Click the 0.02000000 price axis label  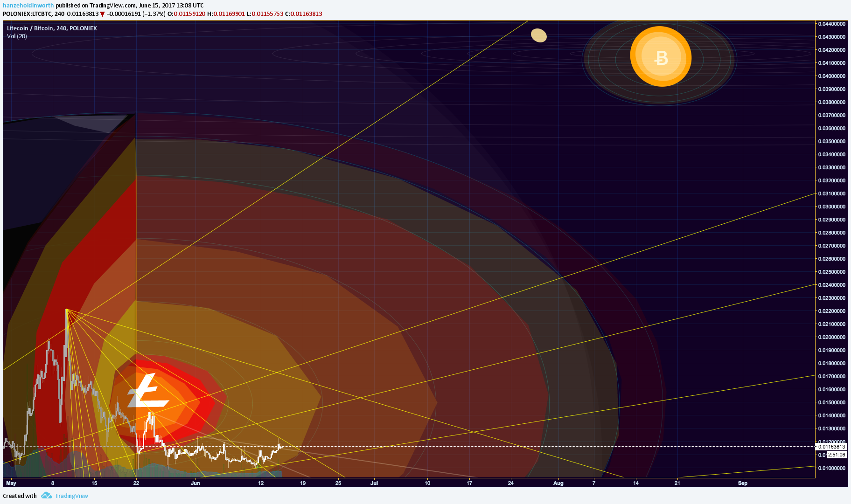(x=831, y=337)
